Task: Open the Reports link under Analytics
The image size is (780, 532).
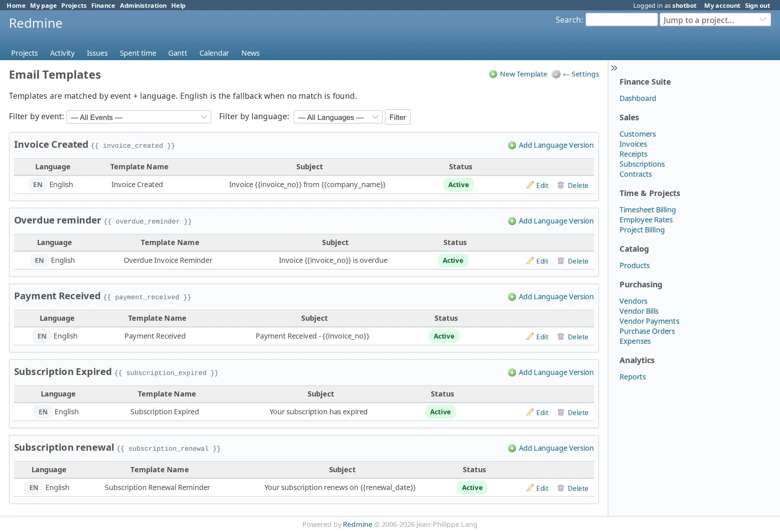Action: [633, 377]
